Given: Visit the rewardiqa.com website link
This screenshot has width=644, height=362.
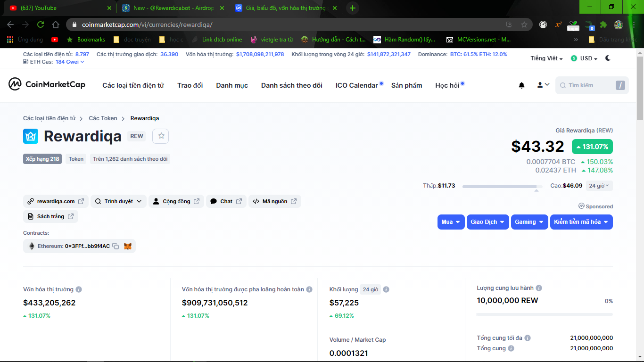Looking at the screenshot, I should [x=55, y=201].
